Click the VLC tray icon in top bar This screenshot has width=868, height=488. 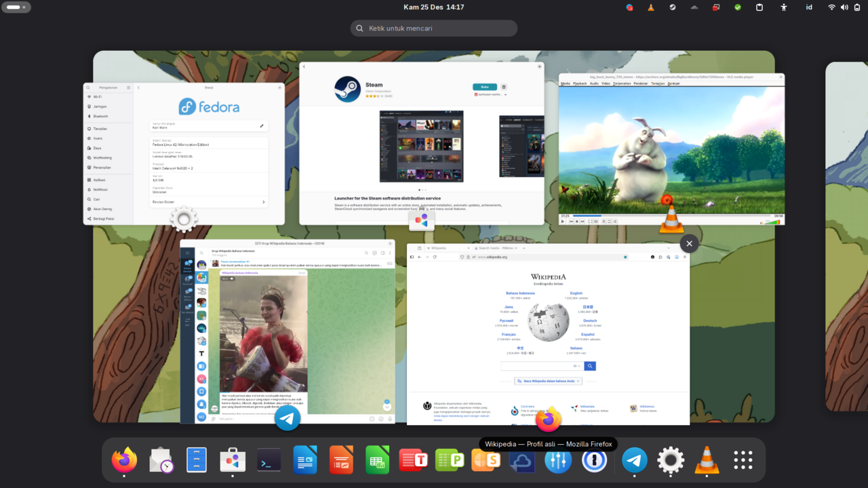[x=651, y=7]
